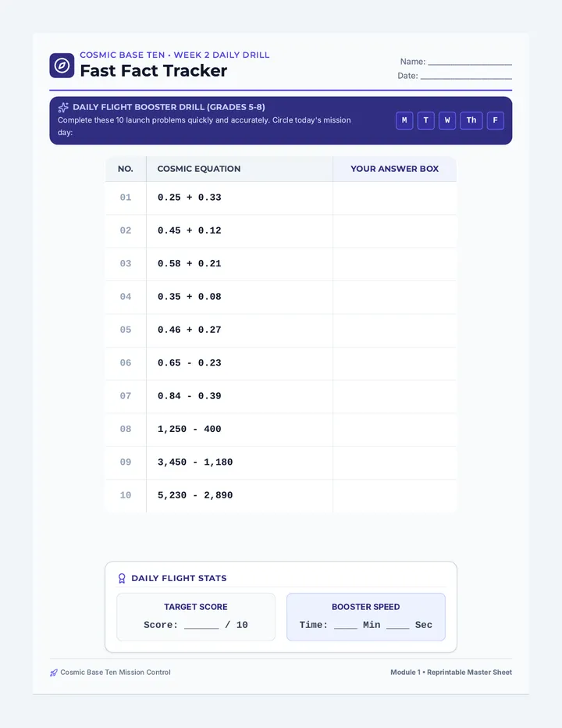
Task: Click the Date line field
Action: point(466,76)
